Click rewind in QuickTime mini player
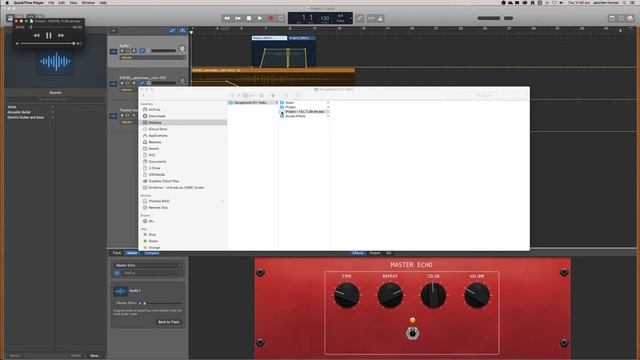Viewport: 640px width, 360px height. pyautogui.click(x=37, y=36)
